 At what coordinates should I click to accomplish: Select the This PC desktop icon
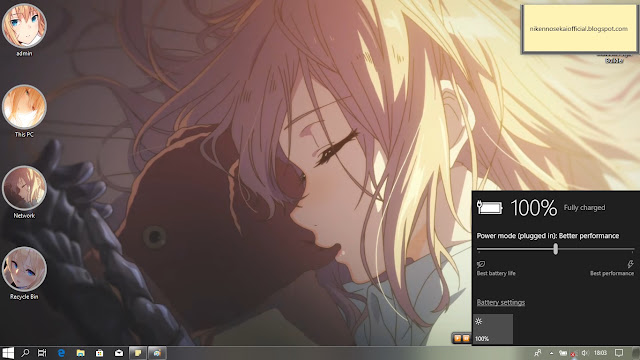click(24, 111)
